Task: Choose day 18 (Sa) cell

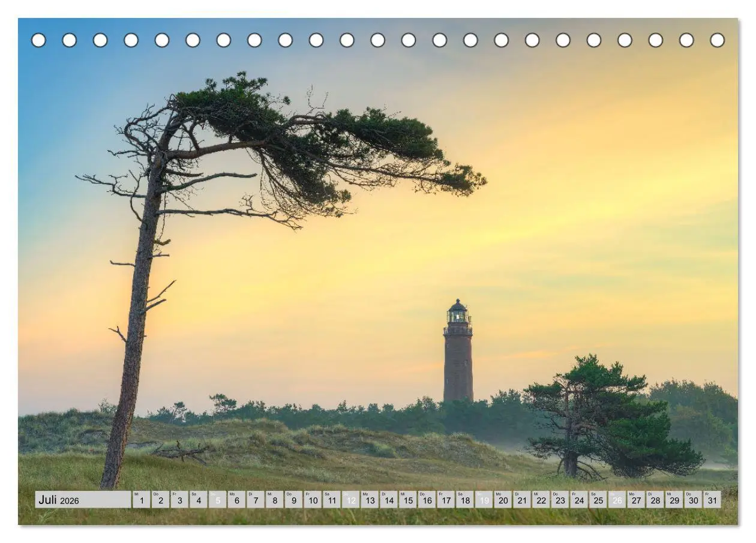Action: point(466,500)
